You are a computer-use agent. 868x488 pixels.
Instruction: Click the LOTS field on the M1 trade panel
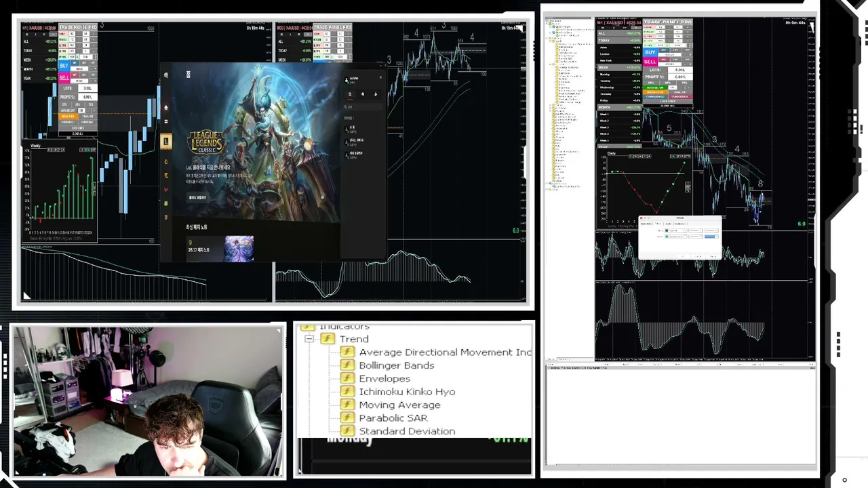[x=680, y=70]
